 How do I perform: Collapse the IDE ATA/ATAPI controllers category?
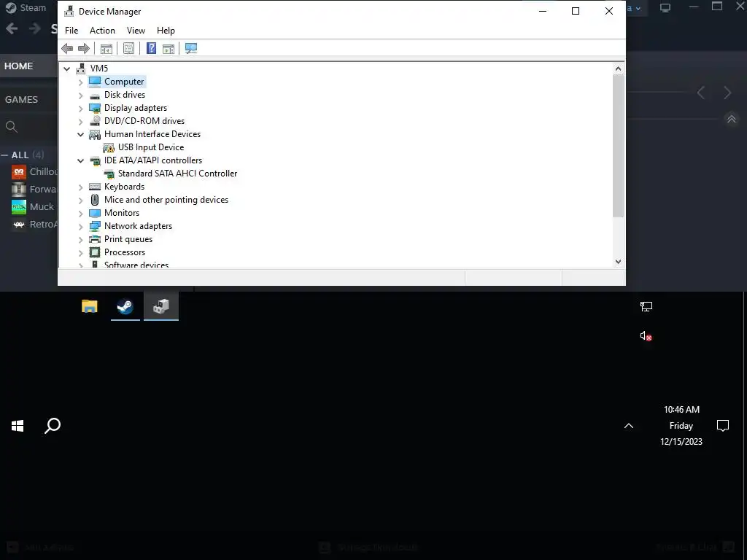[80, 160]
